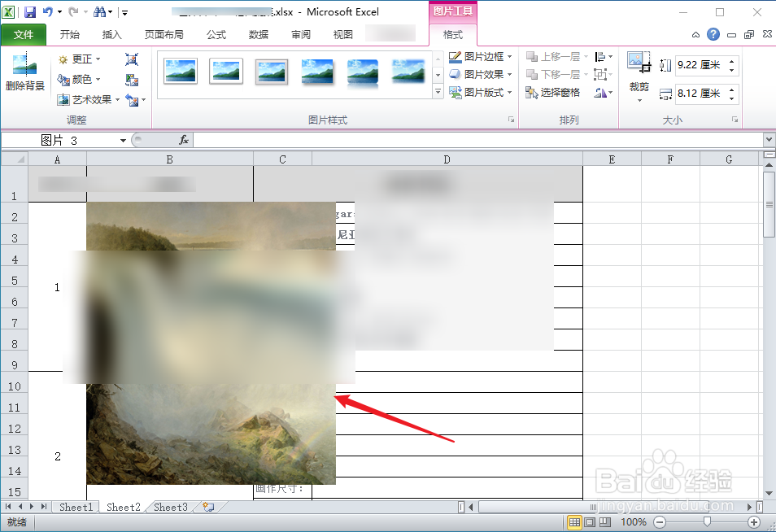Apply the fourth picture style thumbnail

[317, 71]
